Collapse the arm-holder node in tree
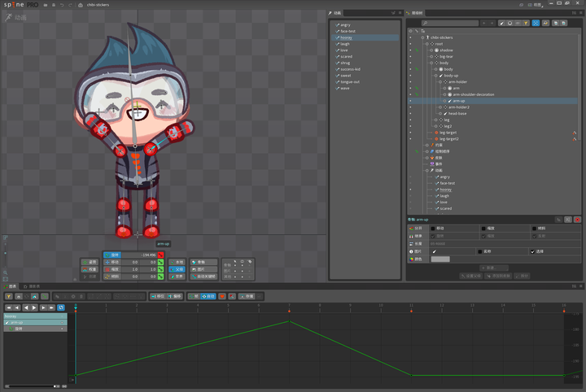 [439, 81]
